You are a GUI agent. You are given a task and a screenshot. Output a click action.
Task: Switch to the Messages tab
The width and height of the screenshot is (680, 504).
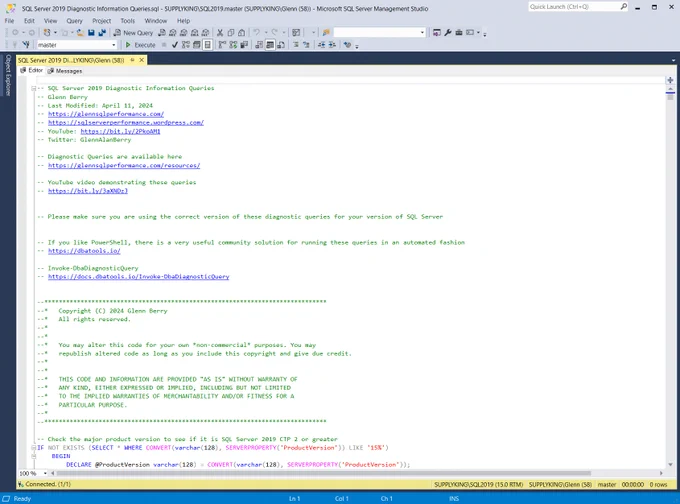coord(65,71)
